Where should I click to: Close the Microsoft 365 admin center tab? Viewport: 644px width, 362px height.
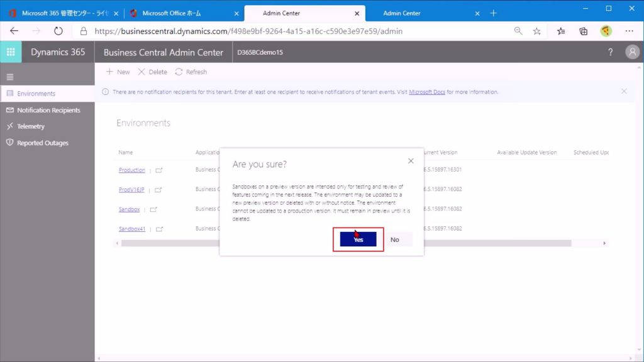click(x=116, y=14)
